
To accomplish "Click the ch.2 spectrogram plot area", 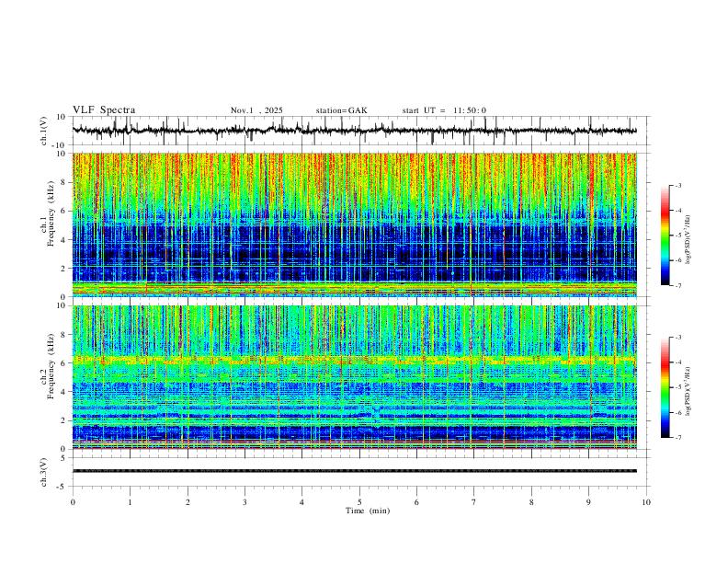I will pos(355,377).
